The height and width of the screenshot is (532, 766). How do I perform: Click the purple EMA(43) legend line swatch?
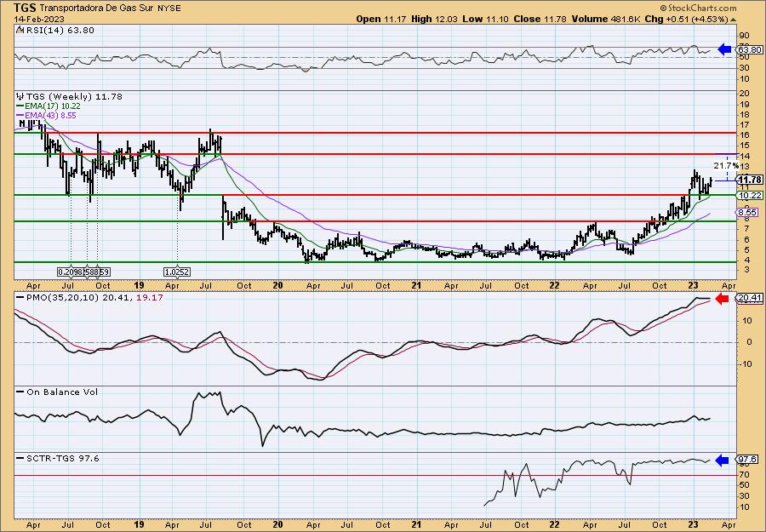pos(20,115)
